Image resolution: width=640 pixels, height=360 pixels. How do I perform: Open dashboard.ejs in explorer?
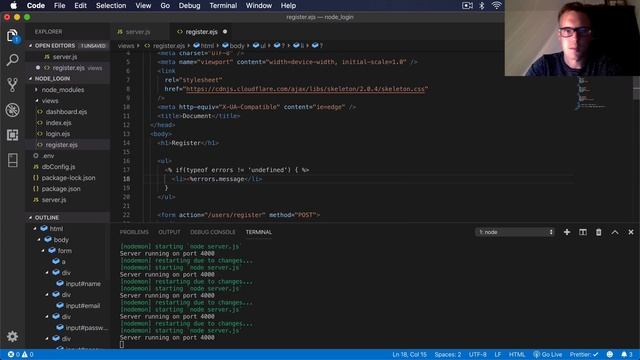(66, 111)
